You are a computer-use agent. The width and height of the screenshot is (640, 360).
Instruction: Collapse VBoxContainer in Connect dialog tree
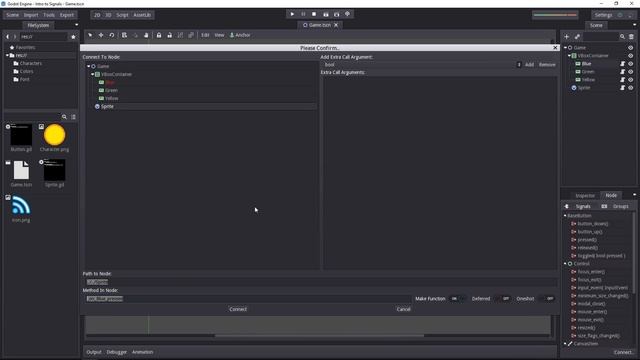pyautogui.click(x=93, y=74)
